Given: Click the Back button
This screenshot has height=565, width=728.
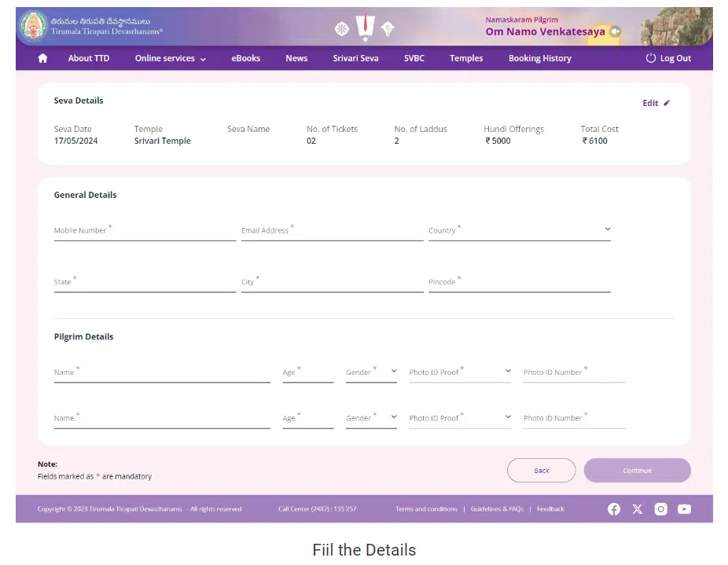Looking at the screenshot, I should point(542,470).
